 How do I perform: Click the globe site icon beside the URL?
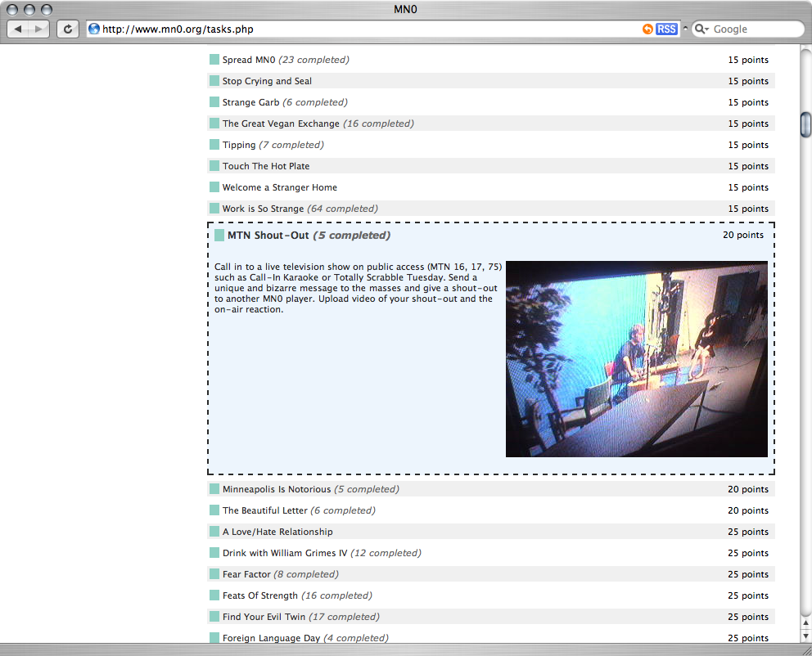pyautogui.click(x=94, y=29)
